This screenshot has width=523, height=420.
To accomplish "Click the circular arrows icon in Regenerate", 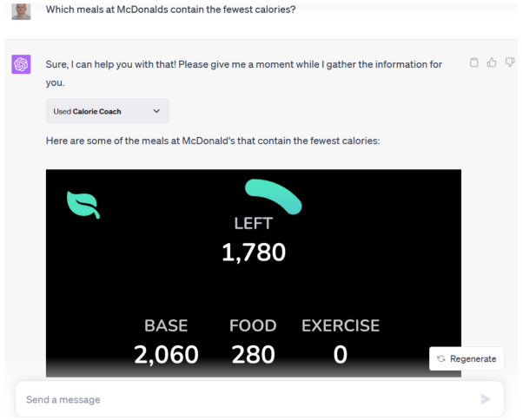I will pos(441,358).
